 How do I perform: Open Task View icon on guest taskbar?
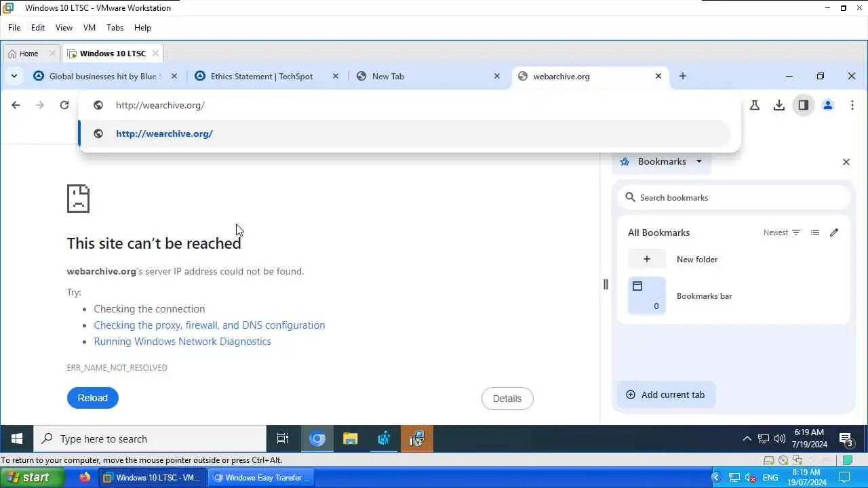283,439
